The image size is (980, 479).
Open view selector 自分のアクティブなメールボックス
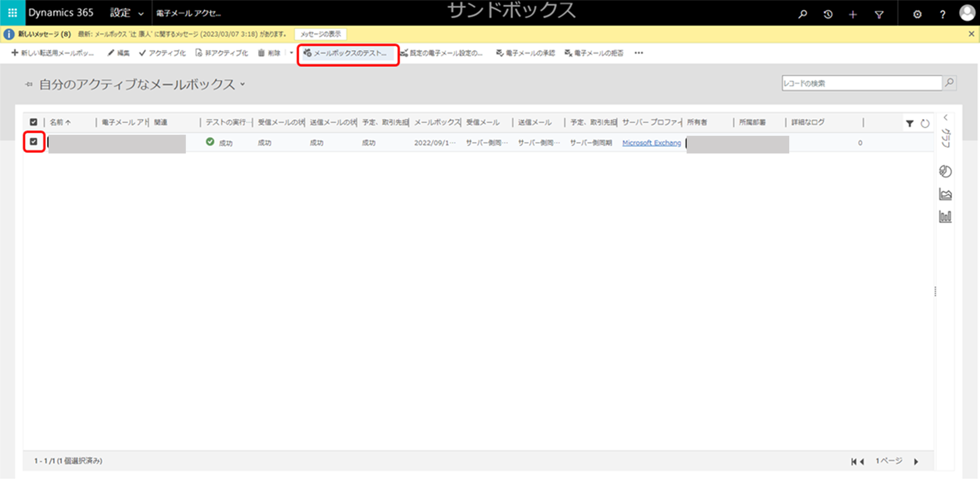point(142,84)
